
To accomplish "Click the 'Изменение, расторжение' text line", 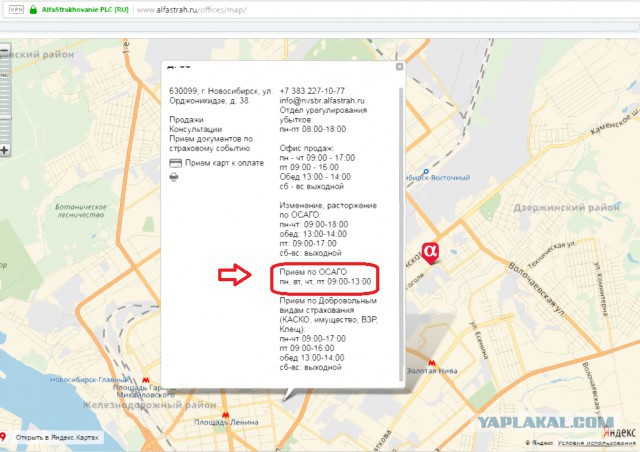I will [328, 205].
